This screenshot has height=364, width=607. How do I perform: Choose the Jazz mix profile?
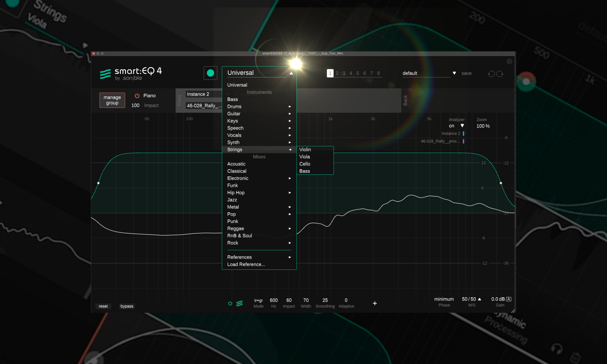[x=232, y=200]
